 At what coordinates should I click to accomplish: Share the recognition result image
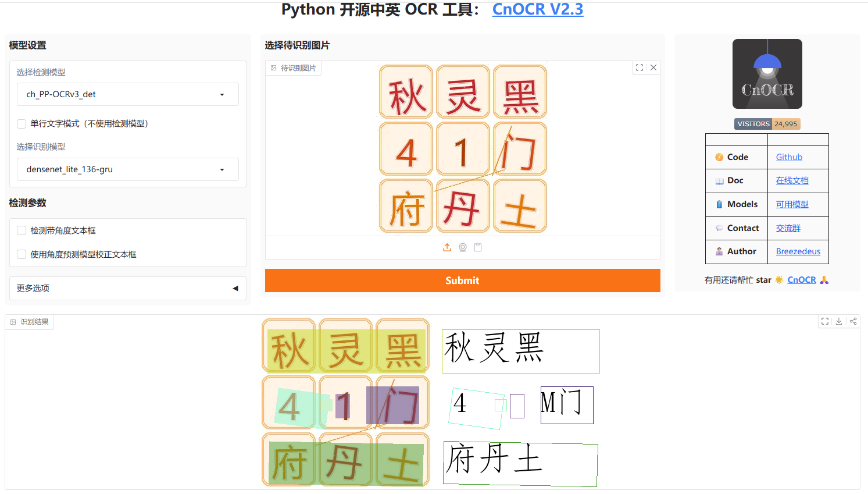tap(853, 321)
